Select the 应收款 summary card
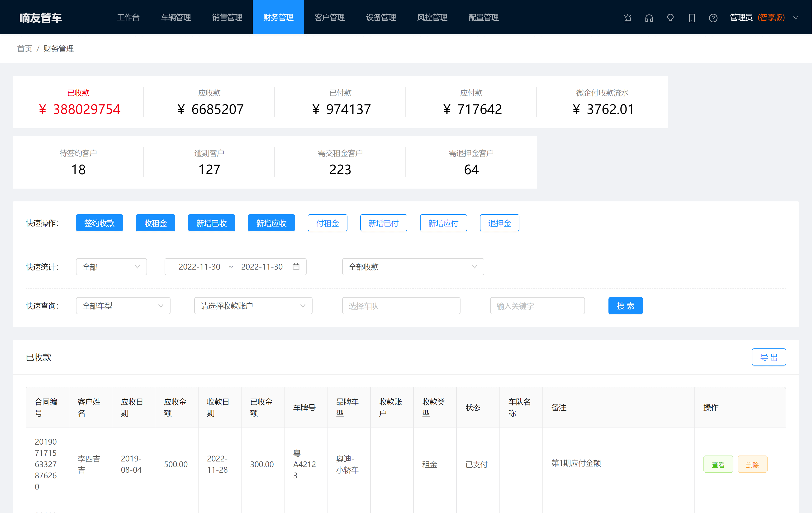 209,102
